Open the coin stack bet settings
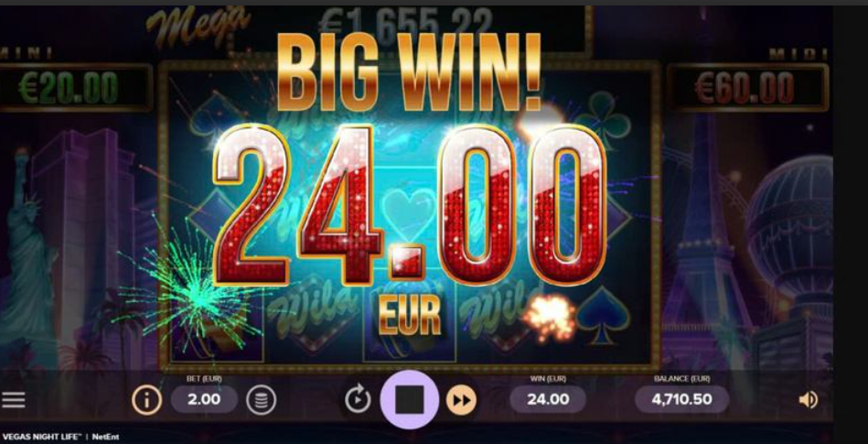The image size is (868, 444). 262,400
